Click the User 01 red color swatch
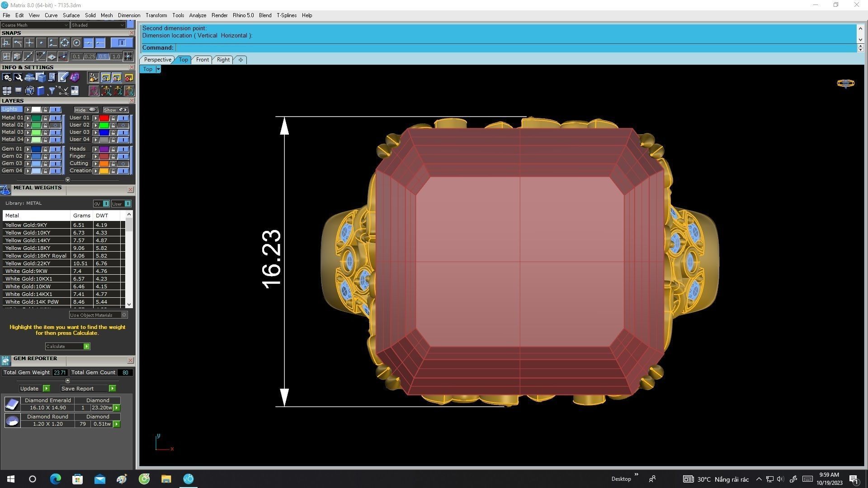868x488 pixels. (x=104, y=118)
